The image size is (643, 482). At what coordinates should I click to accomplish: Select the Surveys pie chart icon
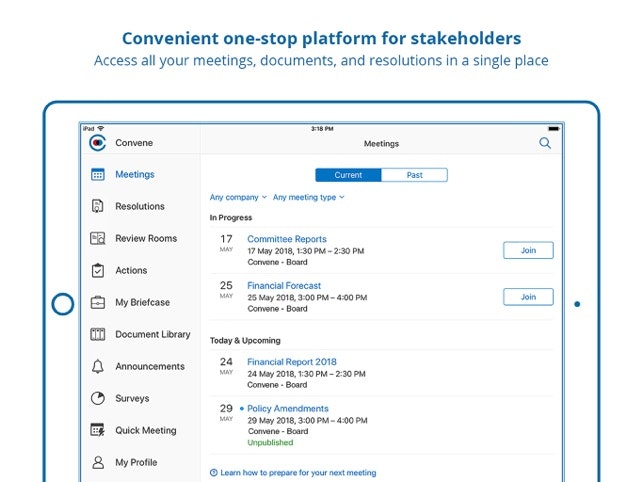point(98,398)
